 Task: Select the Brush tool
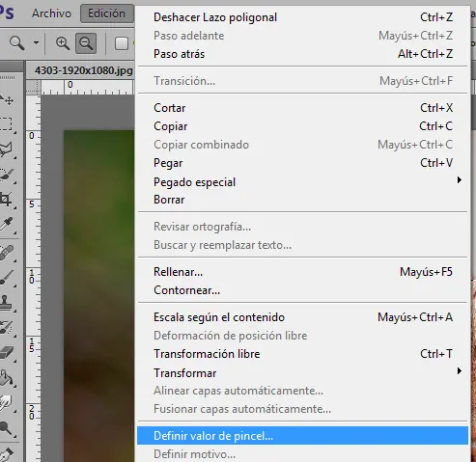[7, 278]
